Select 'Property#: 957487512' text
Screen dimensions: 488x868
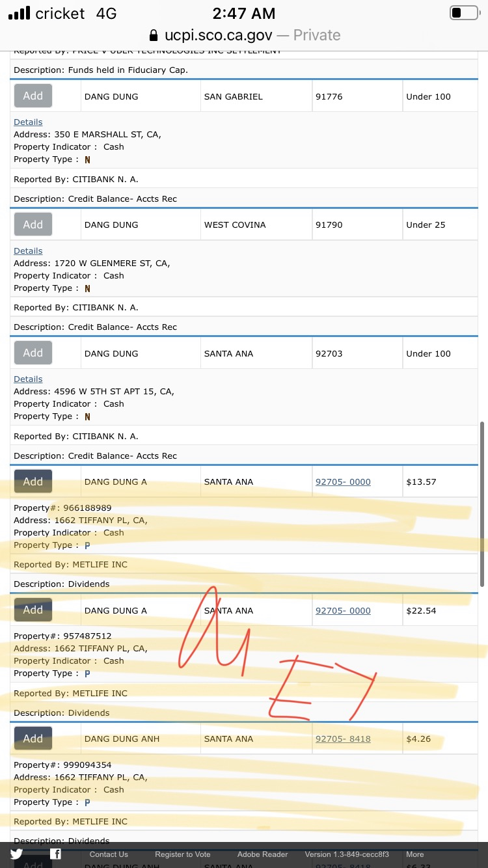[62, 636]
